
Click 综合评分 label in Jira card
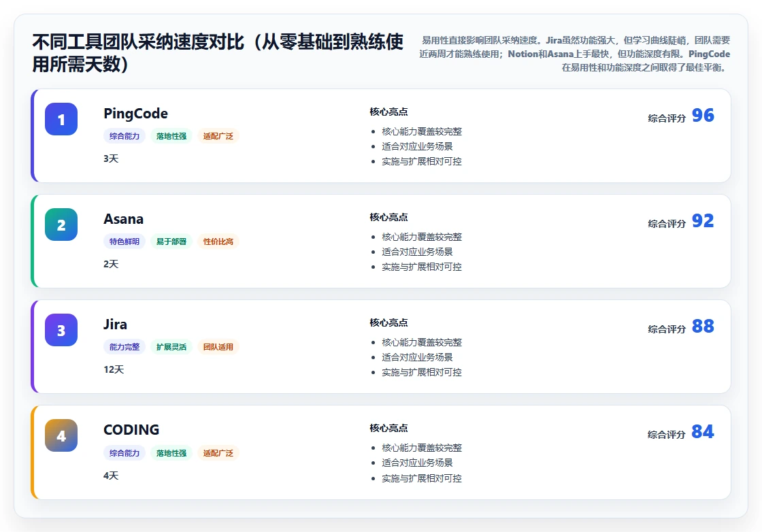pyautogui.click(x=667, y=329)
